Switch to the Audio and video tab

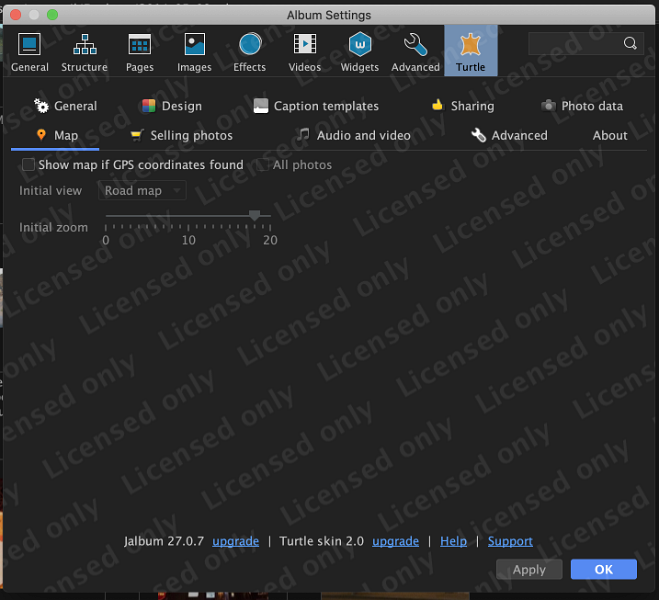click(354, 135)
